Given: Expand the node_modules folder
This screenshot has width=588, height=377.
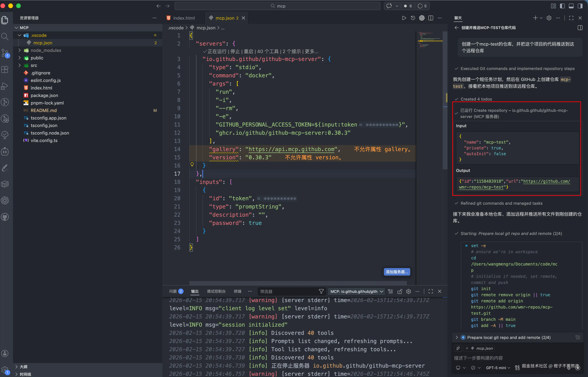Looking at the screenshot, I should pyautogui.click(x=46, y=50).
